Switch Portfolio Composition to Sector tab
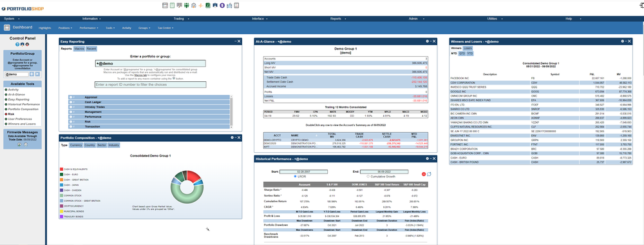 [x=102, y=145]
